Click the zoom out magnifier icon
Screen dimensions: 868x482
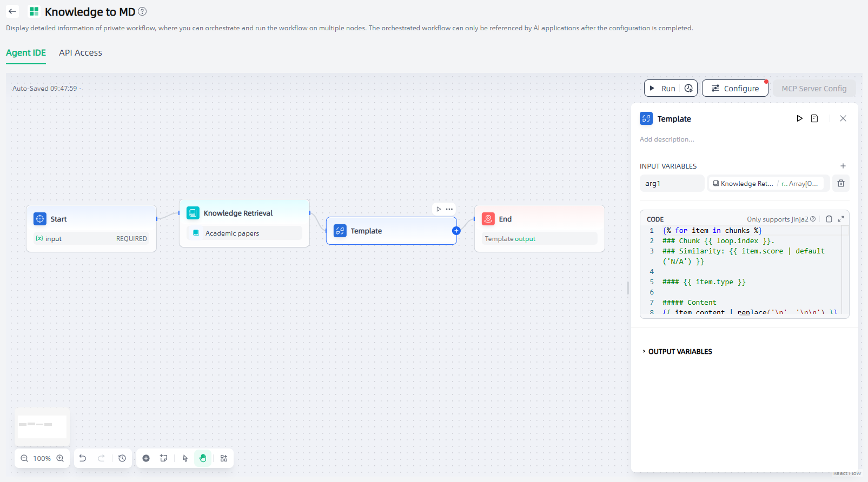(24, 458)
